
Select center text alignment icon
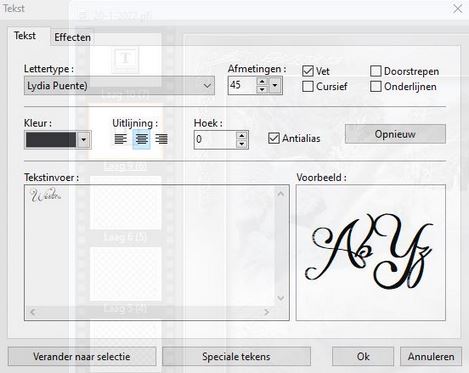tap(141, 139)
